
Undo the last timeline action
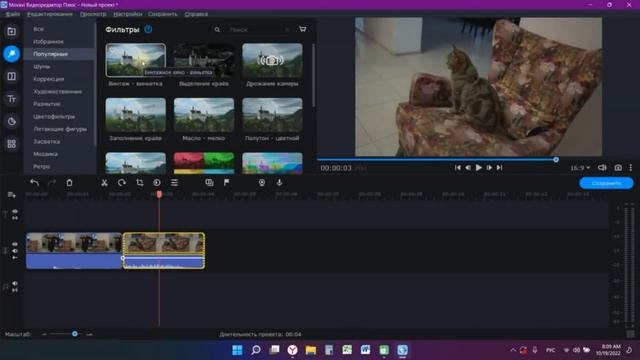pos(35,182)
